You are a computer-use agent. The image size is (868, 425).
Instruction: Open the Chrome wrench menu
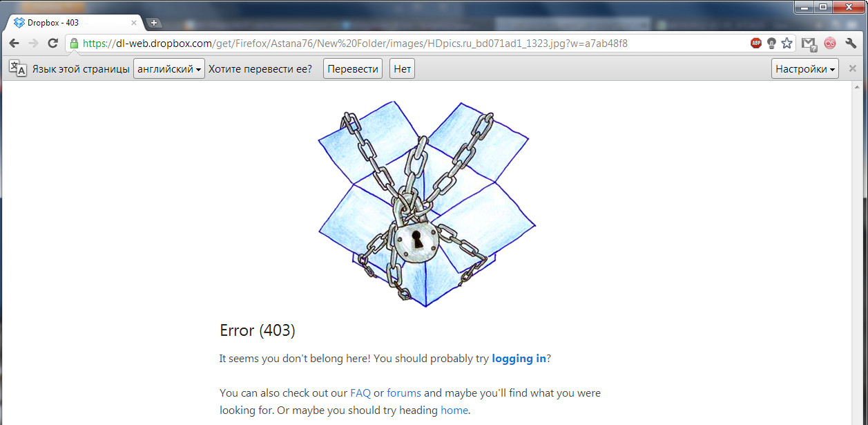click(x=851, y=44)
